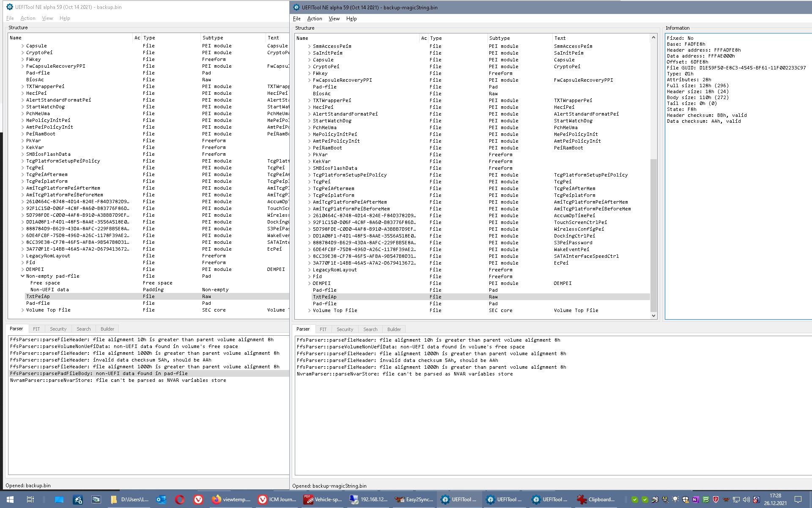
Task: Open File menu in the backup.bin window
Action: click(x=10, y=18)
